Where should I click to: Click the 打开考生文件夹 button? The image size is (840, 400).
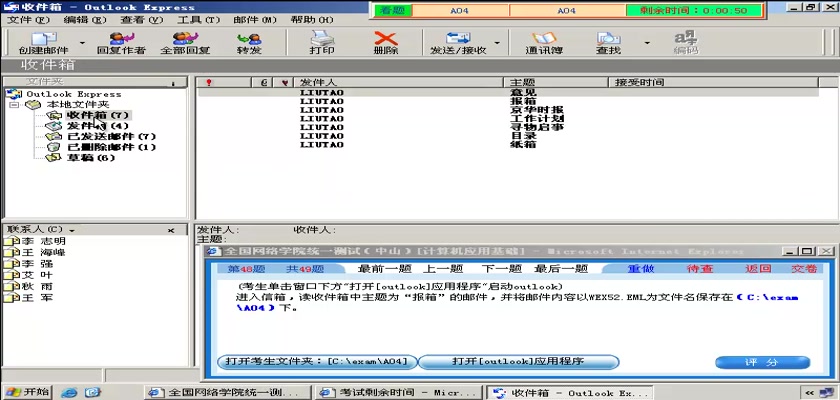[317, 362]
